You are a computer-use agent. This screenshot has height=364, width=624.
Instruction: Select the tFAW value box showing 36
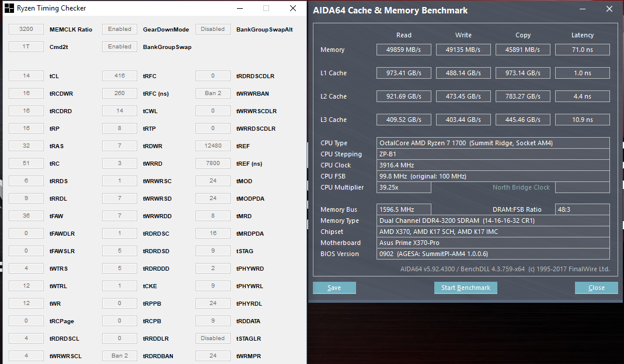tap(26, 216)
